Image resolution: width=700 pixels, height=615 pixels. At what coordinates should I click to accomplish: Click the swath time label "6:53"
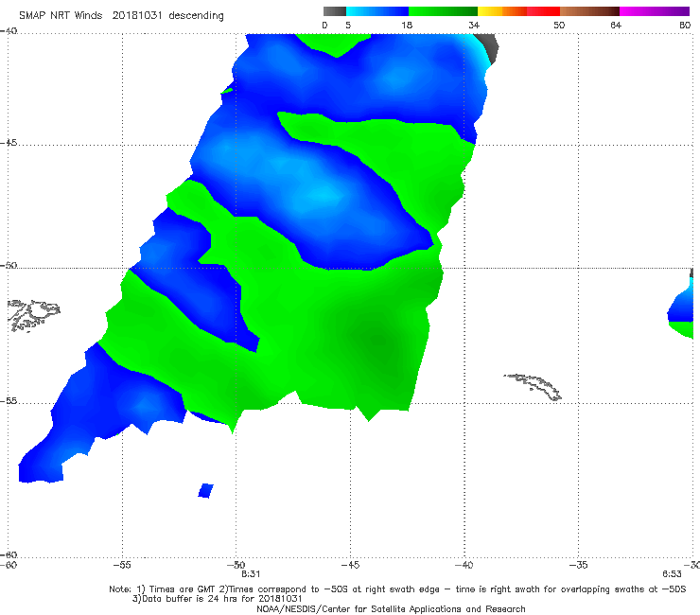[x=672, y=574]
